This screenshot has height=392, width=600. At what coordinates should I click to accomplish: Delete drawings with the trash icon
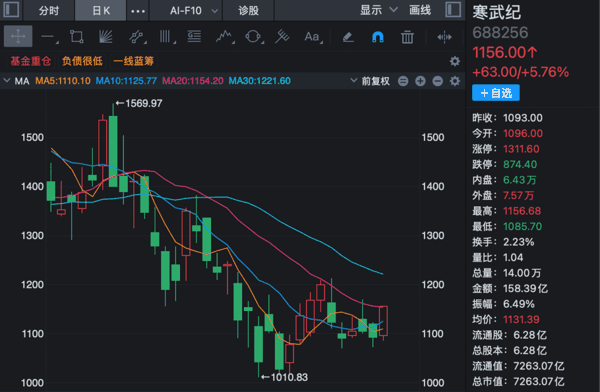pos(407,37)
